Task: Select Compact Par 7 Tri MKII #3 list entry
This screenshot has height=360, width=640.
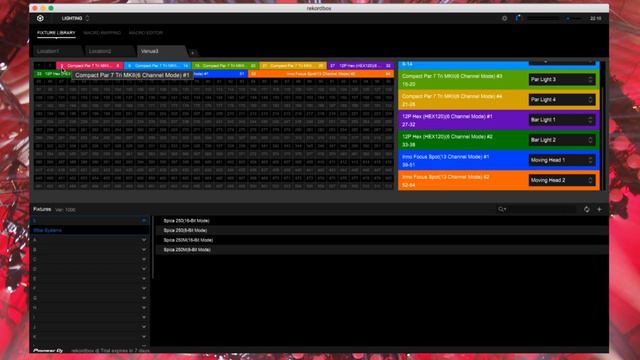Action: (499, 80)
